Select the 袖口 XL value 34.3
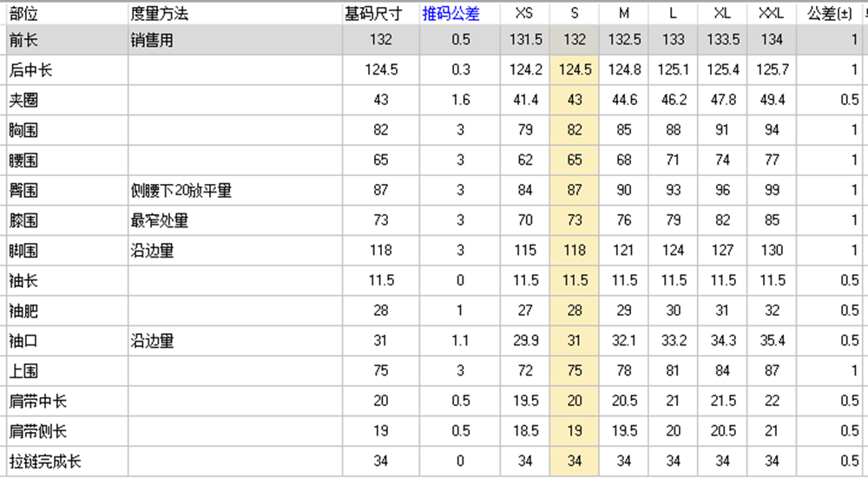Image resolution: width=868 pixels, height=478 pixels. pos(722,340)
